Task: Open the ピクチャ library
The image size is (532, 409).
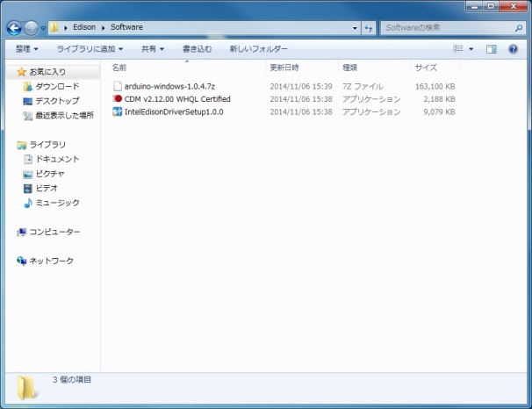Action: pos(50,174)
